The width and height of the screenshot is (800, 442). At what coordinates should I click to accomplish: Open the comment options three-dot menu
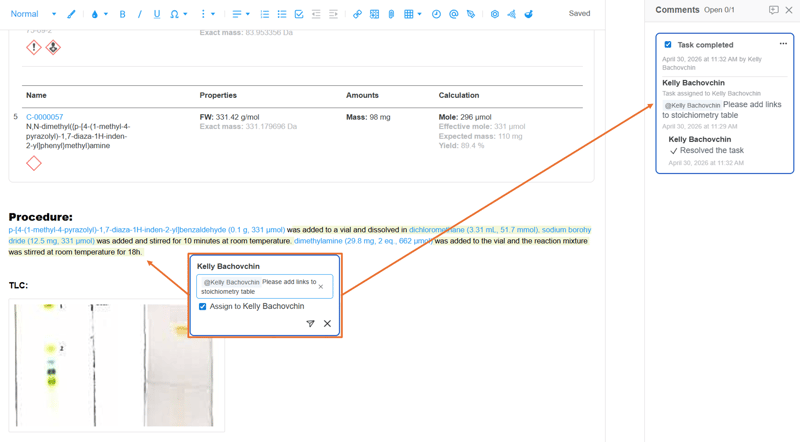pyautogui.click(x=783, y=44)
